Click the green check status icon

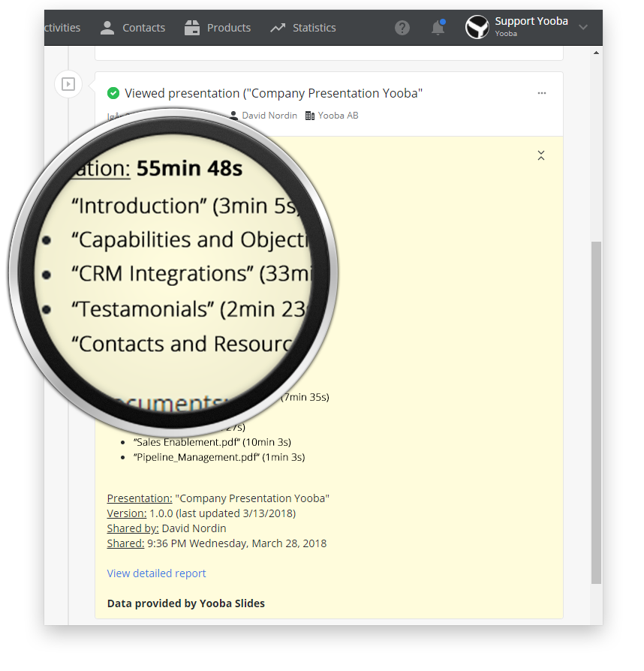coord(113,93)
